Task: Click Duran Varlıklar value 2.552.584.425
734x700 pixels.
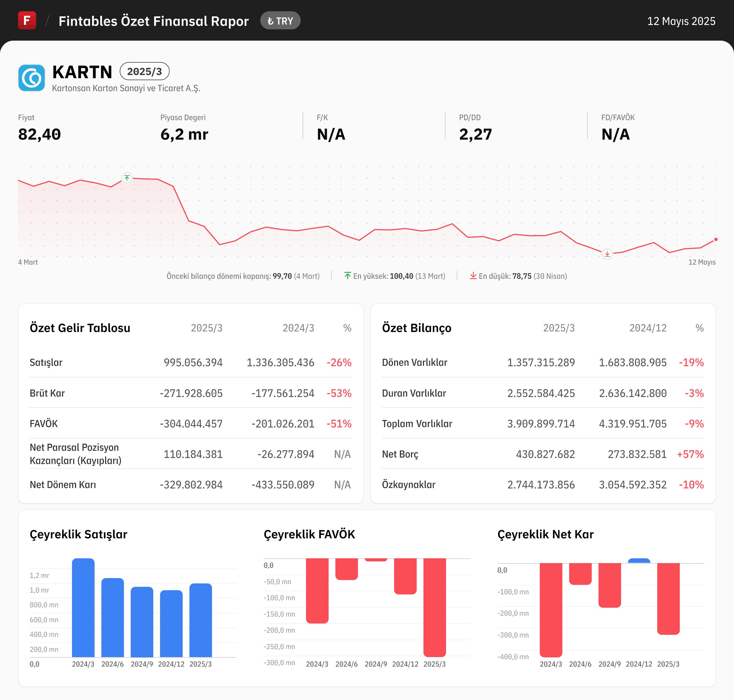Action: click(x=541, y=393)
